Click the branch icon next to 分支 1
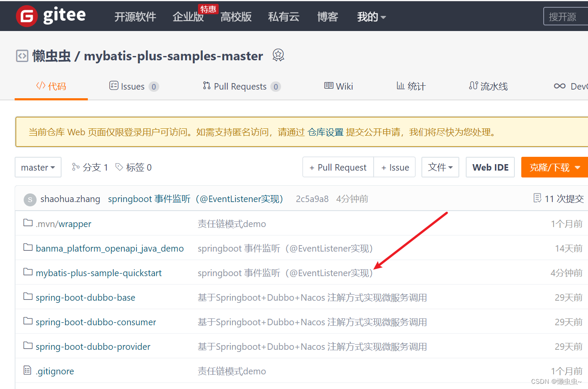 pos(76,167)
